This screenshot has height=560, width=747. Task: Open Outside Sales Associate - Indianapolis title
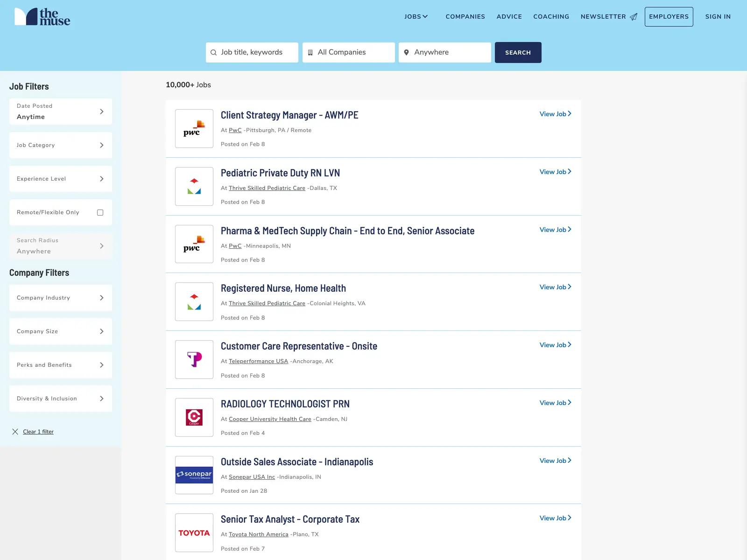coord(297,462)
